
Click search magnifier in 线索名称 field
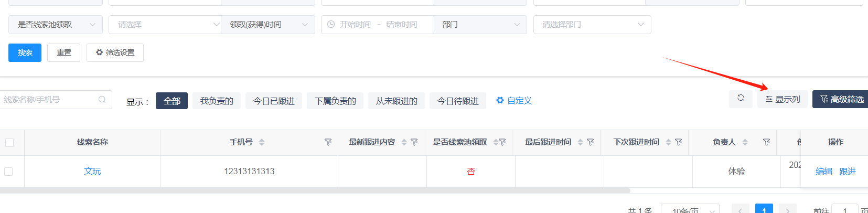pos(102,100)
